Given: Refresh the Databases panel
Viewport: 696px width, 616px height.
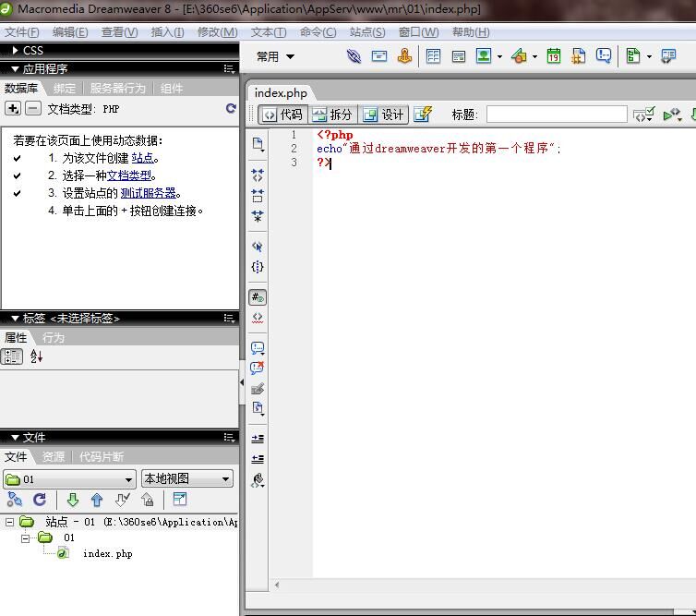Looking at the screenshot, I should pyautogui.click(x=231, y=108).
